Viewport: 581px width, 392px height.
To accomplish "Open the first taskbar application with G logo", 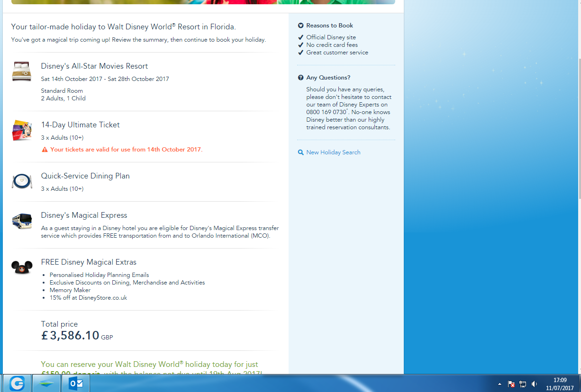I will point(17,383).
